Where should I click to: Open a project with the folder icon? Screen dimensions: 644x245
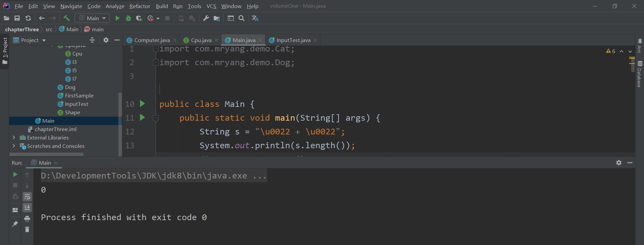(6, 18)
